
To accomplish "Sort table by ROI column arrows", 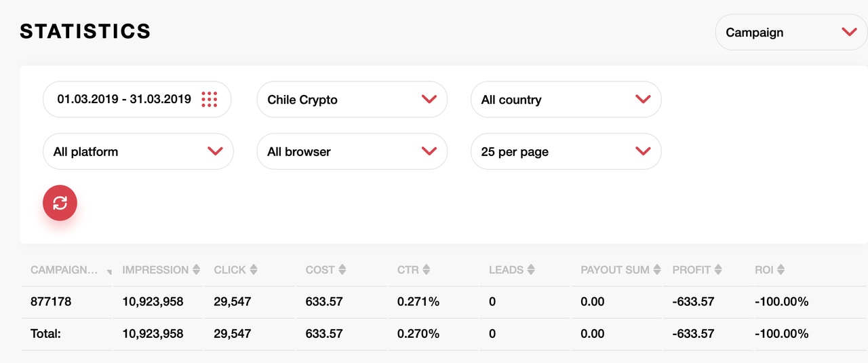I will (781, 269).
